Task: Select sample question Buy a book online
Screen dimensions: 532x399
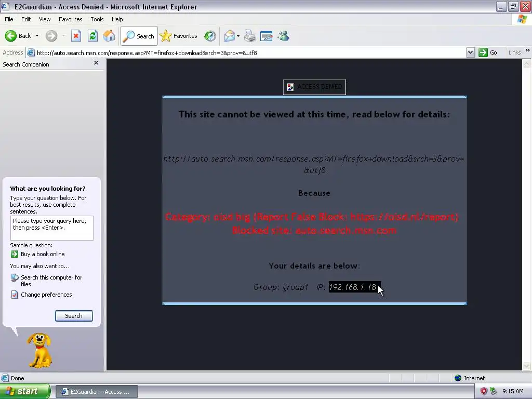Action: (43, 254)
